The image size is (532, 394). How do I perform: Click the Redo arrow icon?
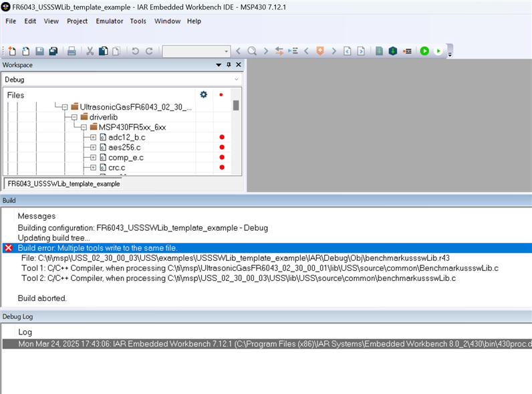149,51
